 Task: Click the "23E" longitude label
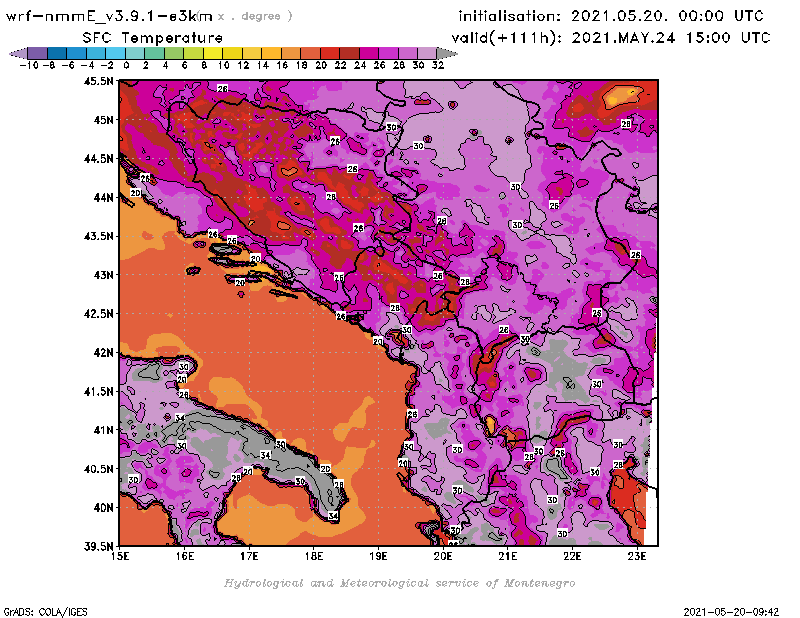(637, 556)
